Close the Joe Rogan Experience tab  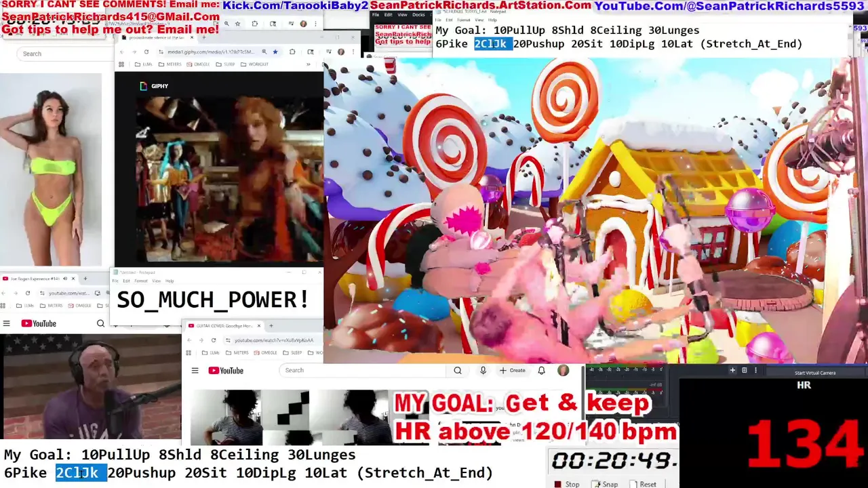pyautogui.click(x=73, y=279)
